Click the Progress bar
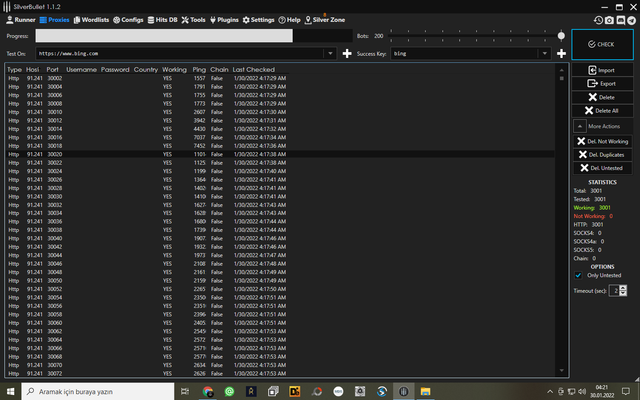Image resolution: width=640 pixels, height=400 pixels. pos(194,36)
